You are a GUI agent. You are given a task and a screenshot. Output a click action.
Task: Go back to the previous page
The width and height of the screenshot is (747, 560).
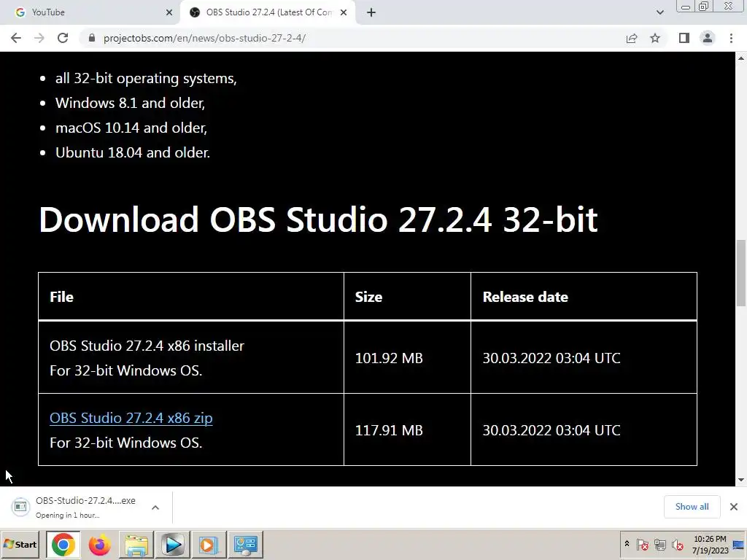click(16, 38)
